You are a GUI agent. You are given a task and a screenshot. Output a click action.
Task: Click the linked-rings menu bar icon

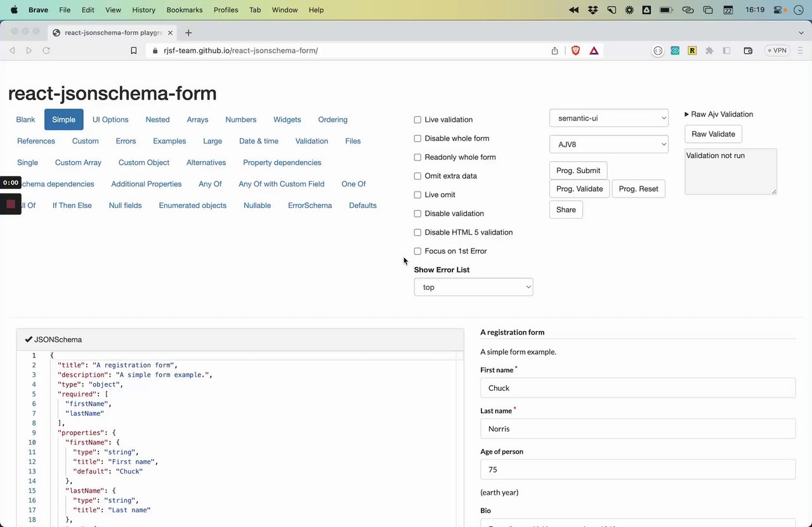coord(688,10)
